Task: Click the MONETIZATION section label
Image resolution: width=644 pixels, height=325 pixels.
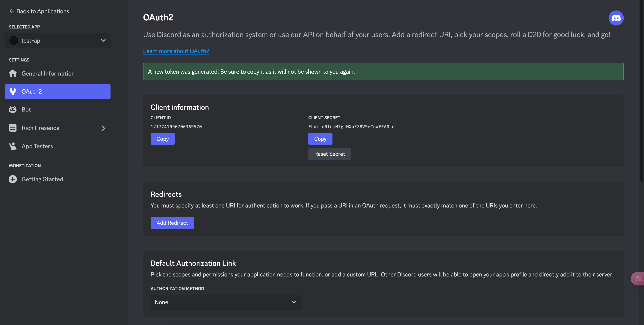Action: (x=25, y=166)
